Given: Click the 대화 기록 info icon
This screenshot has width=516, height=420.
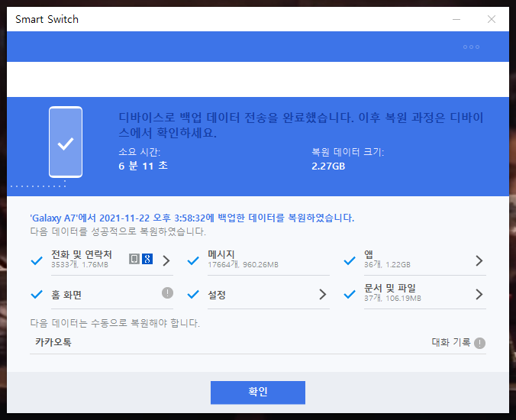Looking at the screenshot, I should coord(479,343).
